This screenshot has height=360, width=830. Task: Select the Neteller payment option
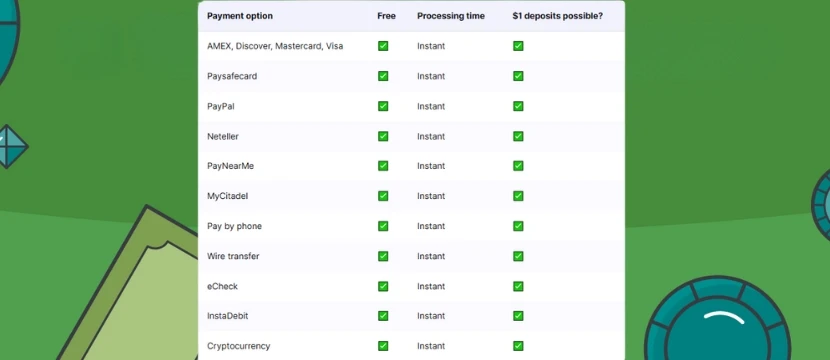click(x=223, y=136)
